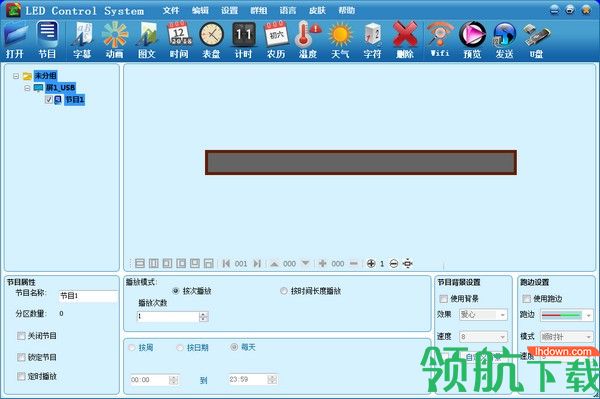Insert a 字幕 subtitle area
Image resolution: width=600 pixels, height=399 pixels.
click(x=82, y=41)
